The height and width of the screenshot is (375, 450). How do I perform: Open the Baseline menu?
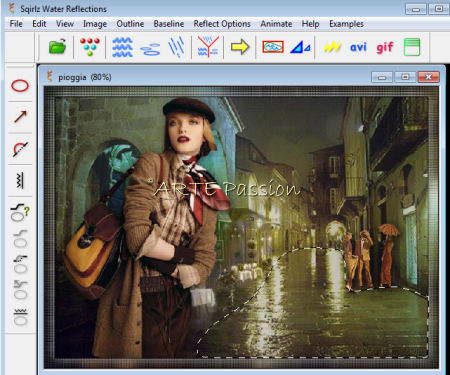coord(169,24)
